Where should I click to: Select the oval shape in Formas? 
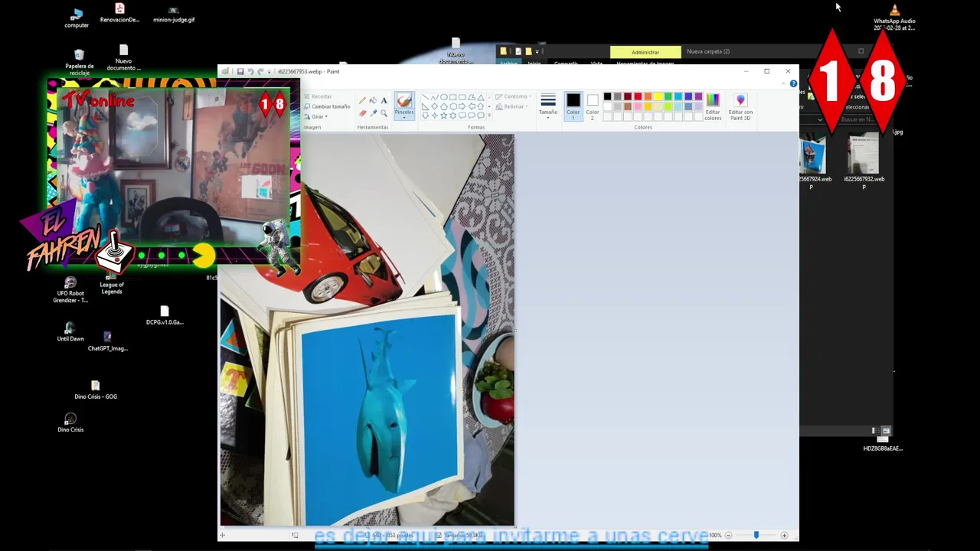pyautogui.click(x=444, y=97)
